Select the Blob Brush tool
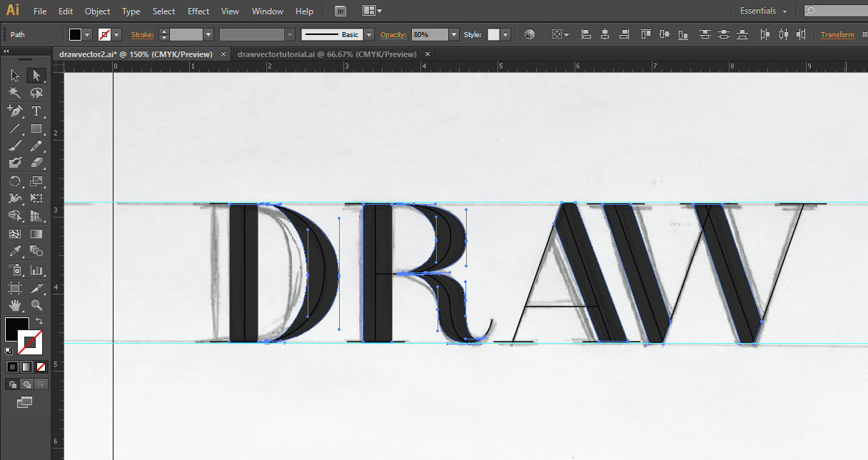This screenshot has height=460, width=868. point(15,163)
